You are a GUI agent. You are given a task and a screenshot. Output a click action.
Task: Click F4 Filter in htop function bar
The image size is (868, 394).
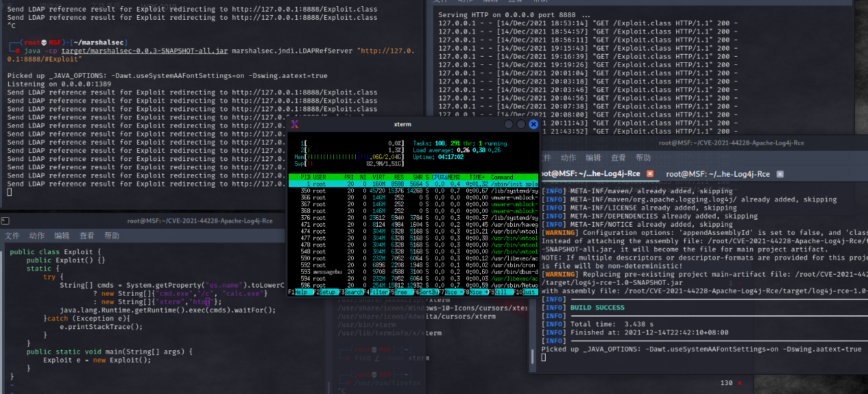point(376,292)
